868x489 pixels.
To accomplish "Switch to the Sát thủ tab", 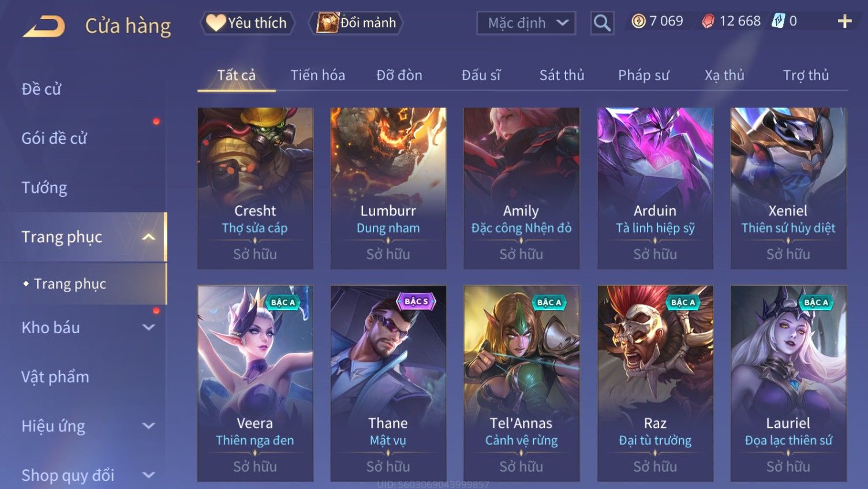I will pyautogui.click(x=562, y=75).
